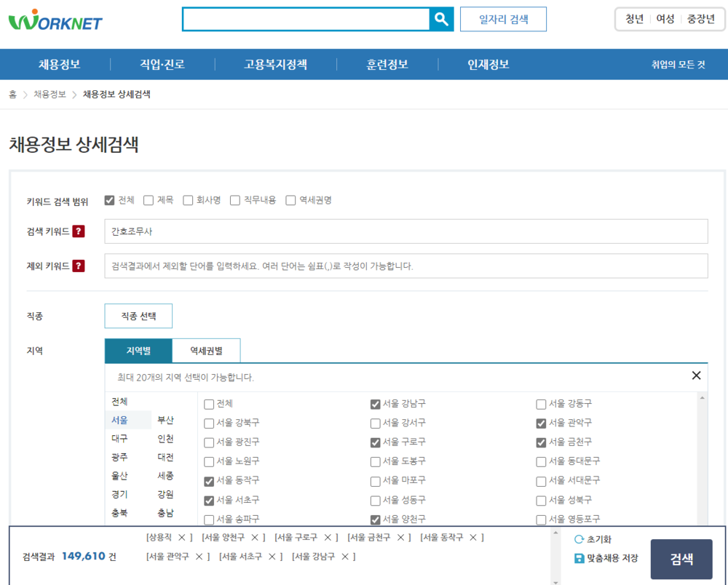728x585 pixels.
Task: Select 경기 in the region list
Action: coord(119,494)
